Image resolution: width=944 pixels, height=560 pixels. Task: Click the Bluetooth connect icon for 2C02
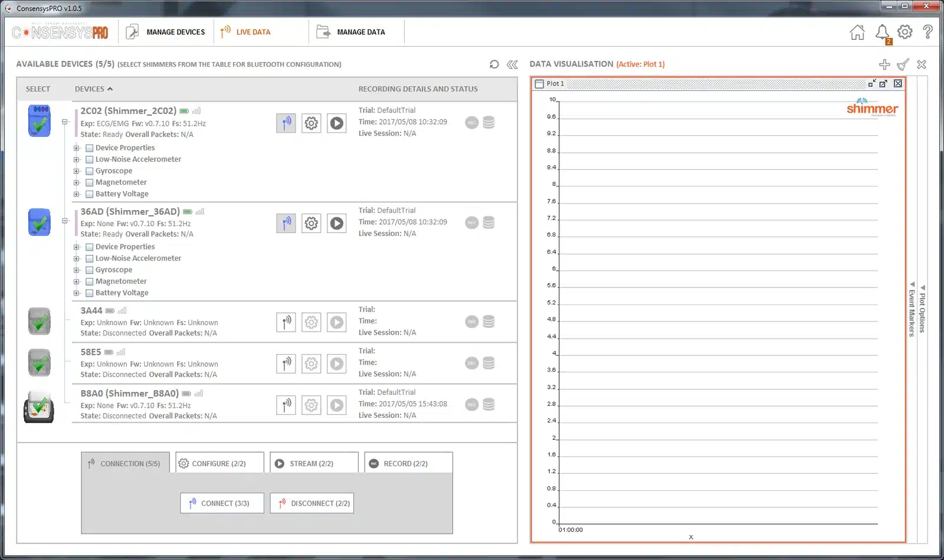286,123
